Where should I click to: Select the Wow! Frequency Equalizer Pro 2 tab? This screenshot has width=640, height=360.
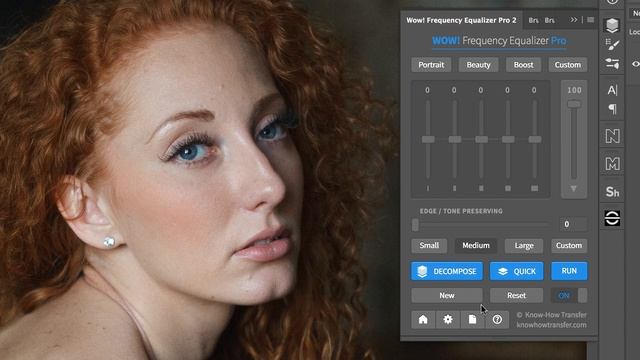pos(461,20)
